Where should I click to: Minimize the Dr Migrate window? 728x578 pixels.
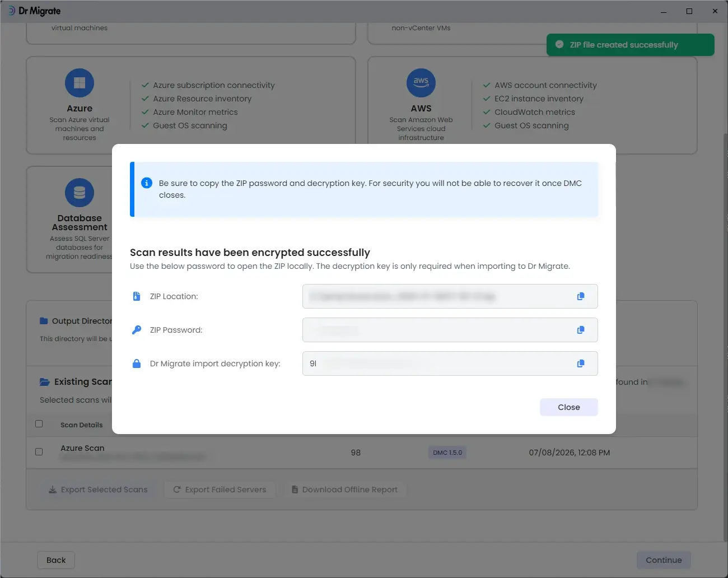(x=664, y=11)
